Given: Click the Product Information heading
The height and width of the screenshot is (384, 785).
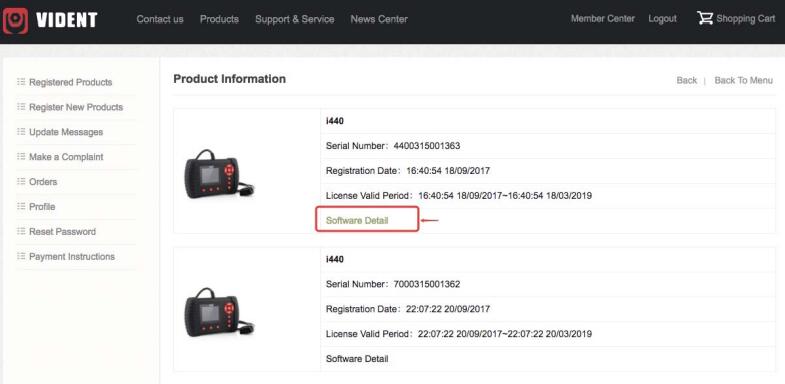Looking at the screenshot, I should tap(229, 79).
